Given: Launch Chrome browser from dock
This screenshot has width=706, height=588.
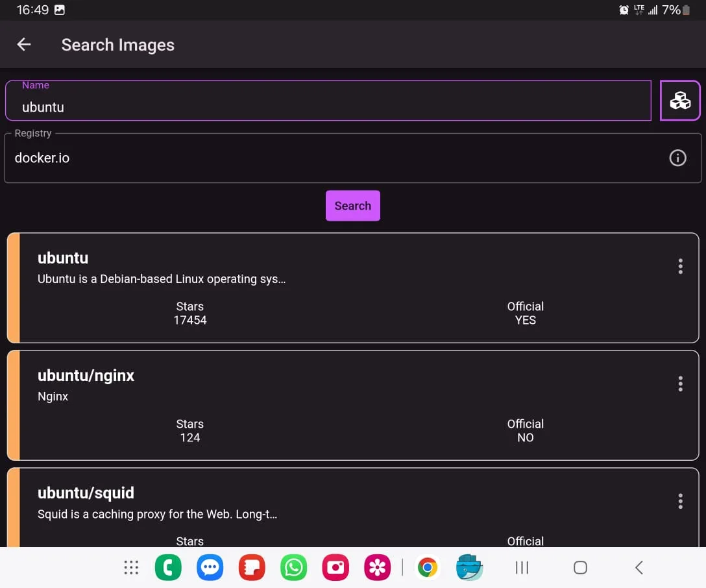Looking at the screenshot, I should pyautogui.click(x=427, y=567).
